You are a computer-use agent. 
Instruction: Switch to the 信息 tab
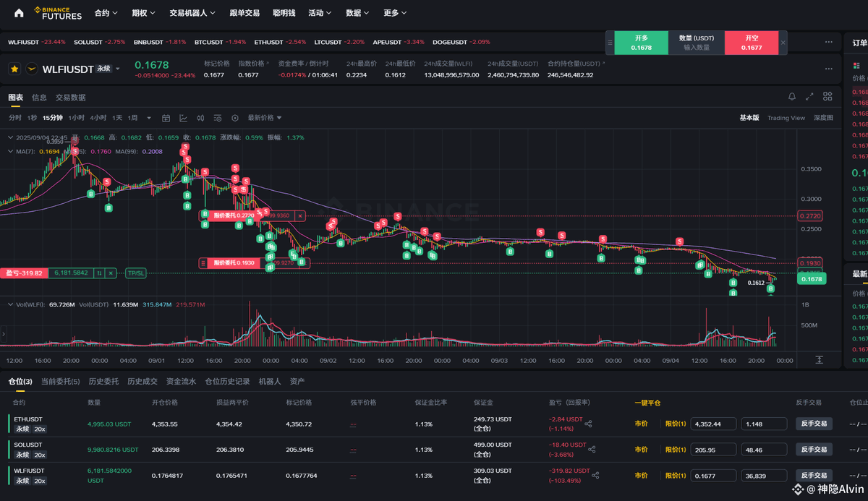click(39, 97)
